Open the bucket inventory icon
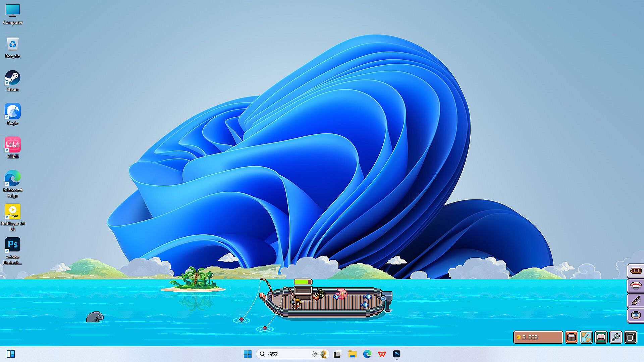The image size is (644, 362). tap(571, 337)
